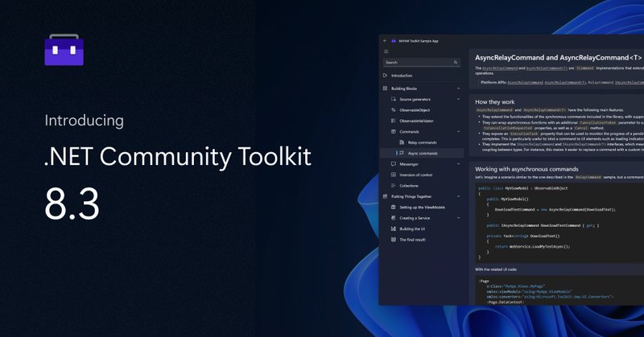Viewport: 644px width, 337px height.
Task: Click the 'Introducing' banner text
Action: [85, 121]
